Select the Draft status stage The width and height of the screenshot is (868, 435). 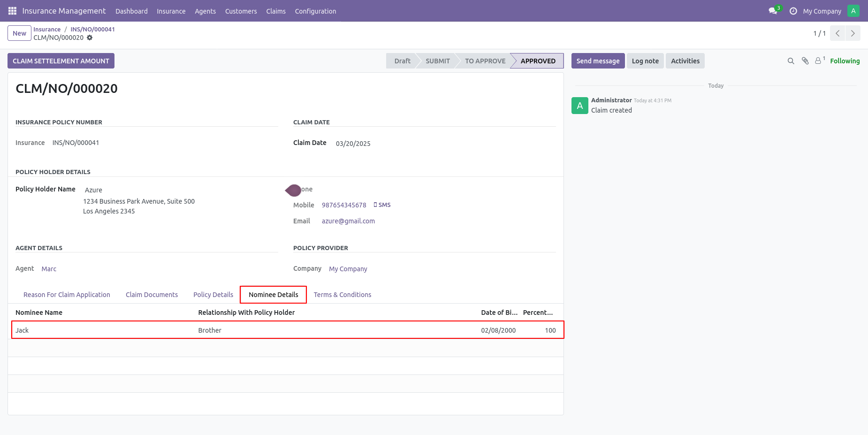pyautogui.click(x=402, y=61)
